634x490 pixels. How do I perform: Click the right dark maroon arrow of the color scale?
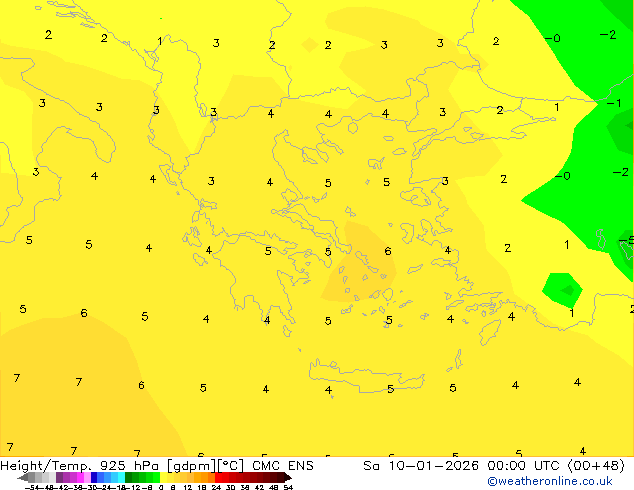pos(288,478)
